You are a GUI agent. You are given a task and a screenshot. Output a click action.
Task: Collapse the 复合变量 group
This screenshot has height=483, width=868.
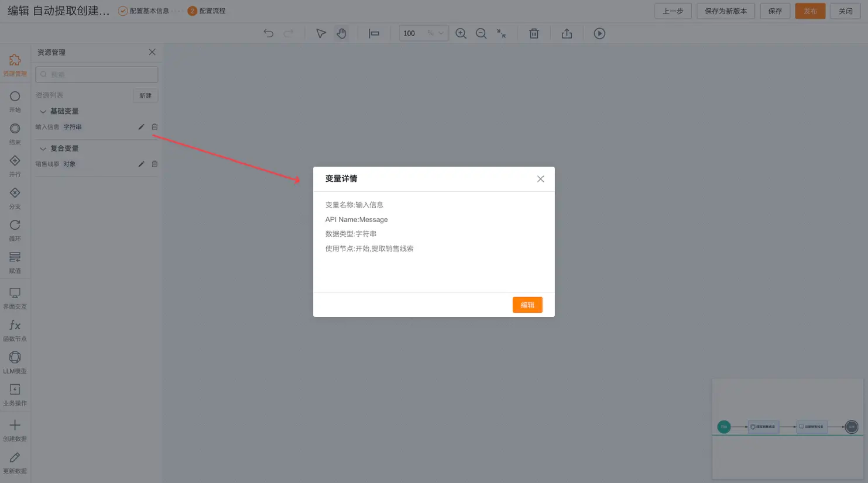coord(43,148)
